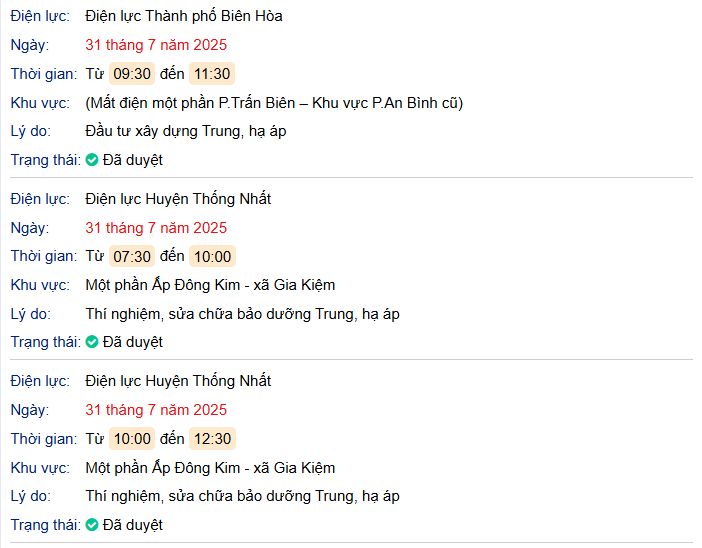Click 'Điện lực Huyện Thống Nhất' in second entry
The height and width of the screenshot is (548, 702).
point(178,199)
